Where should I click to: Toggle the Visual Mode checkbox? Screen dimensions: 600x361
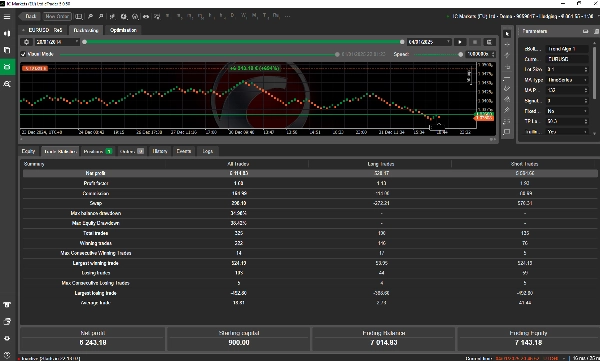(x=23, y=54)
